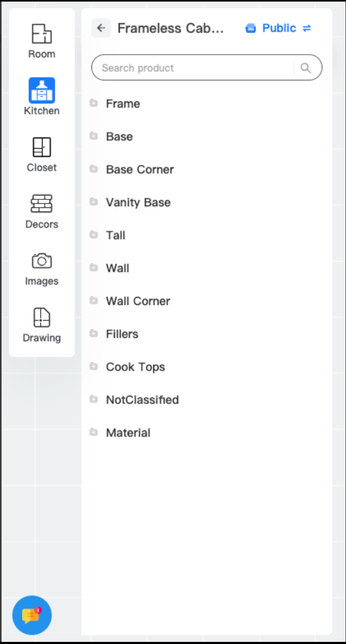Image resolution: width=346 pixels, height=644 pixels.
Task: Expand the Vanity Base folder
Action: pos(138,203)
